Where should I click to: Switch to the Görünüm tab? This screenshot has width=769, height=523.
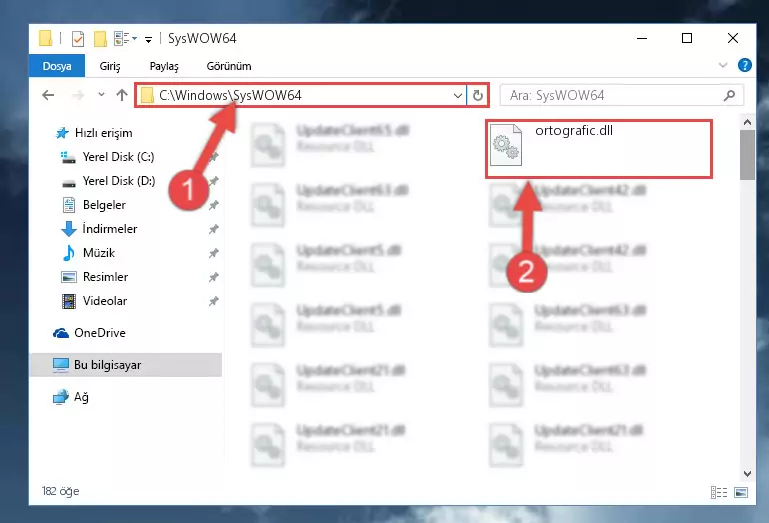coord(229,66)
